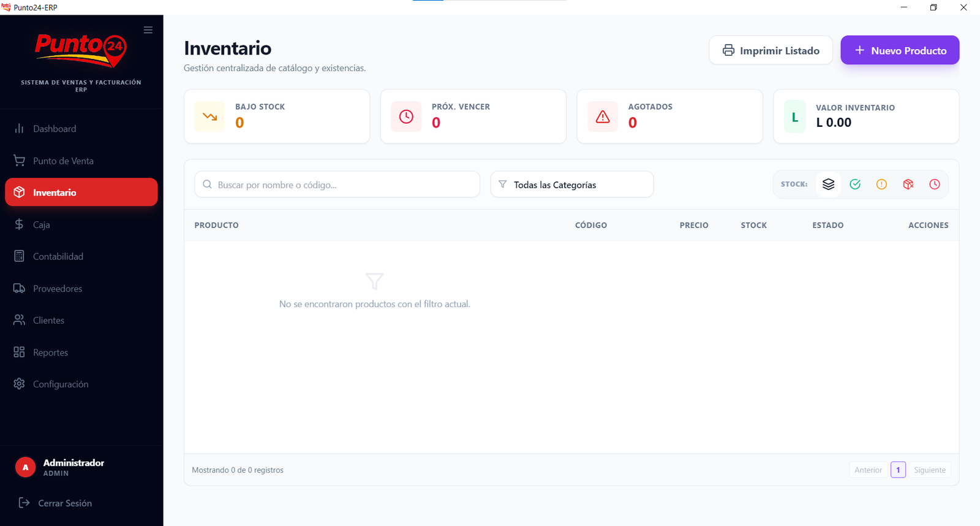Image resolution: width=980 pixels, height=526 pixels.
Task: Click the Mostrando 0 de 0 registros text
Action: coord(238,470)
